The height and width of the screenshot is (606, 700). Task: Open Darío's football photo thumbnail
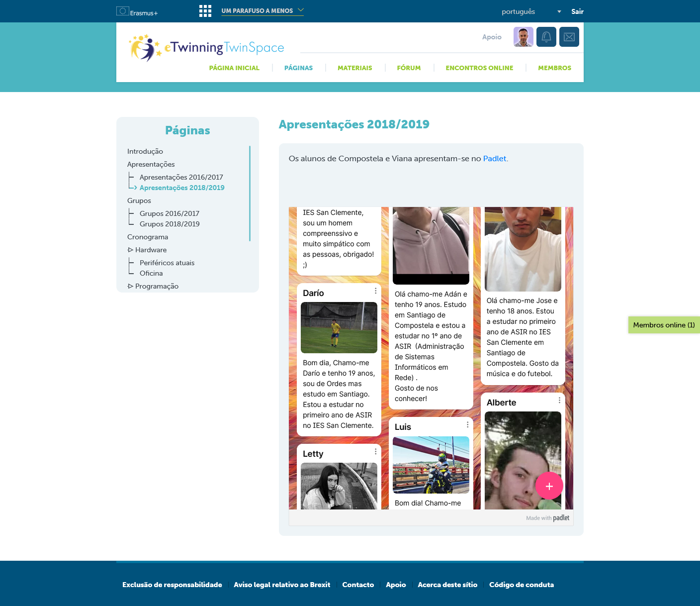(x=339, y=327)
